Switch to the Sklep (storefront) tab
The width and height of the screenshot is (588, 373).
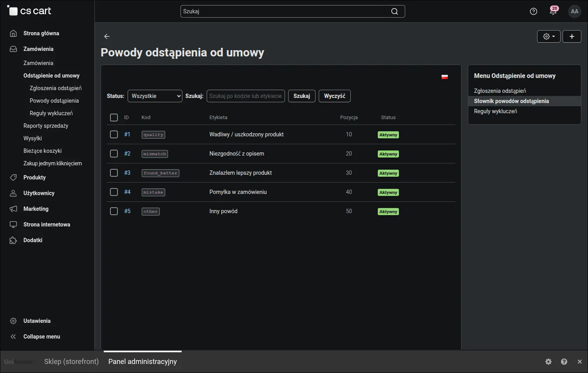(71, 362)
